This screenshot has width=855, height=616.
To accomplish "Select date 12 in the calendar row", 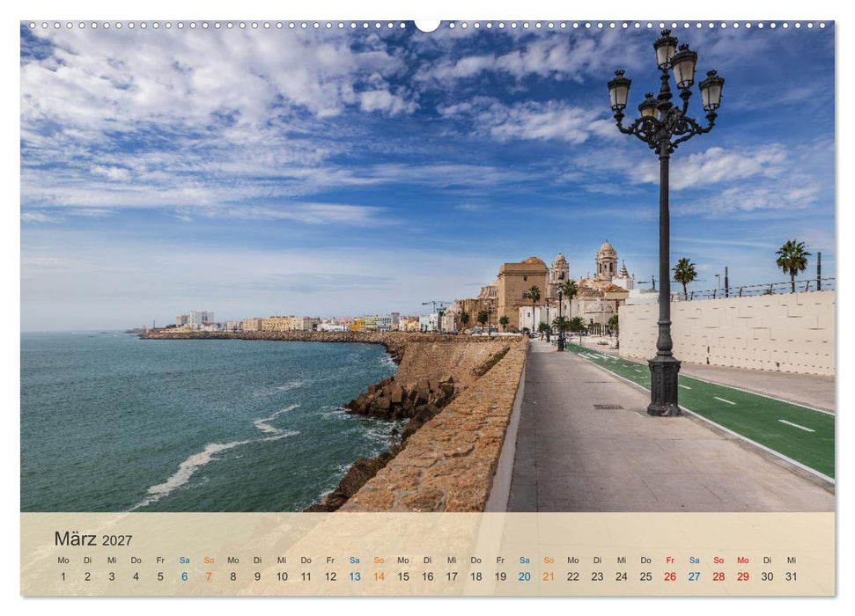I will (x=330, y=576).
